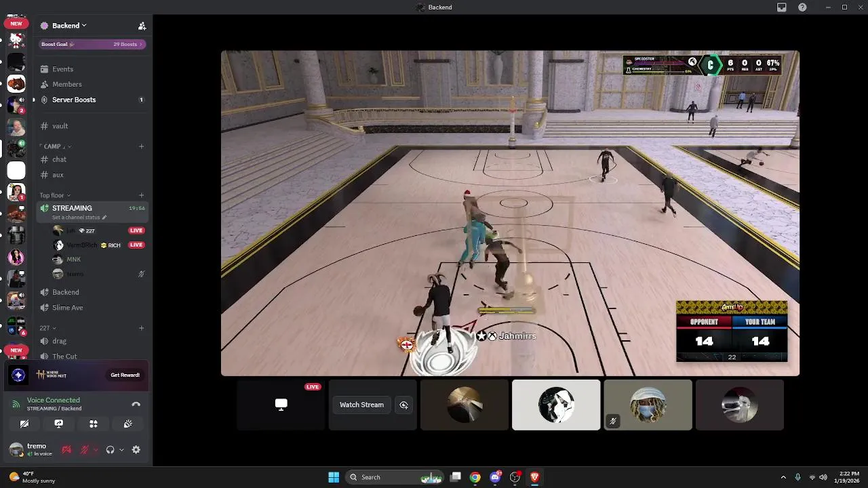Viewport: 868px width, 488px height.
Task: Unmute the microphone in user panel
Action: [x=85, y=449]
